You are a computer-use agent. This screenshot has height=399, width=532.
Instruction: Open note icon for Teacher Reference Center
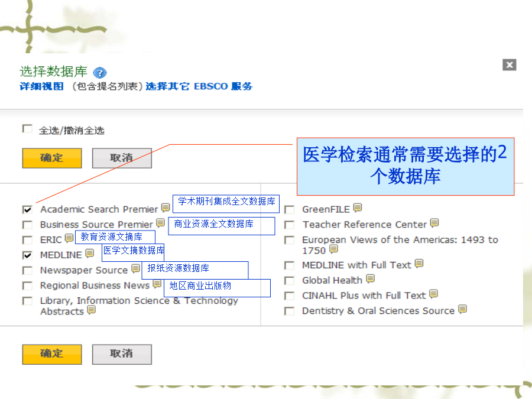click(x=434, y=223)
